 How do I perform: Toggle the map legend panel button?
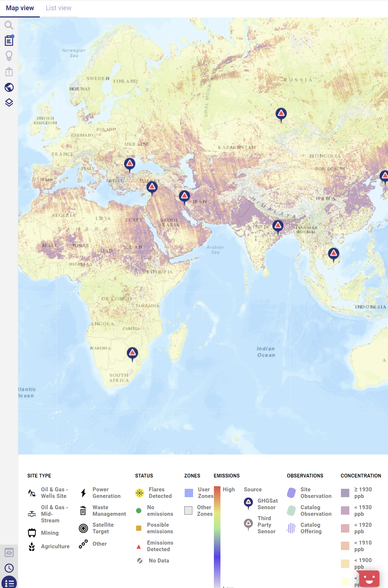[x=9, y=583]
